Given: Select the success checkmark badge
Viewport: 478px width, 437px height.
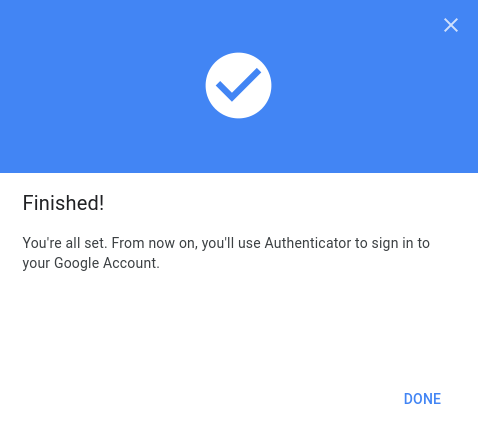Looking at the screenshot, I should (238, 85).
